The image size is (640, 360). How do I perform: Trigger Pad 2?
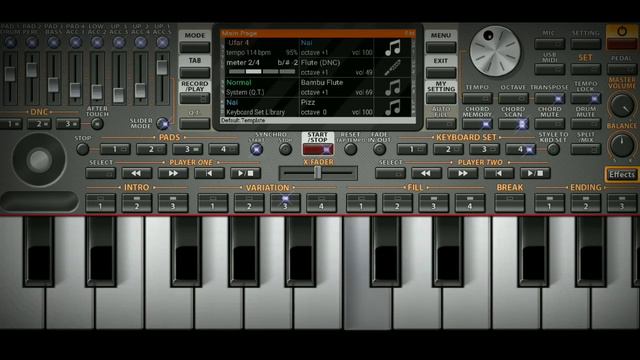(151, 149)
